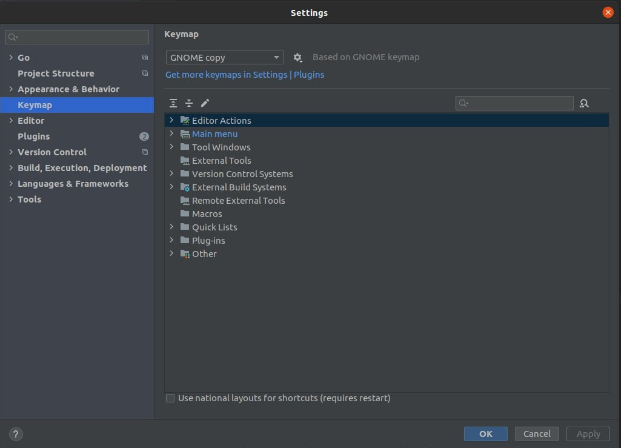
Task: Open the GNOME copy keymap dropdown
Action: [225, 58]
